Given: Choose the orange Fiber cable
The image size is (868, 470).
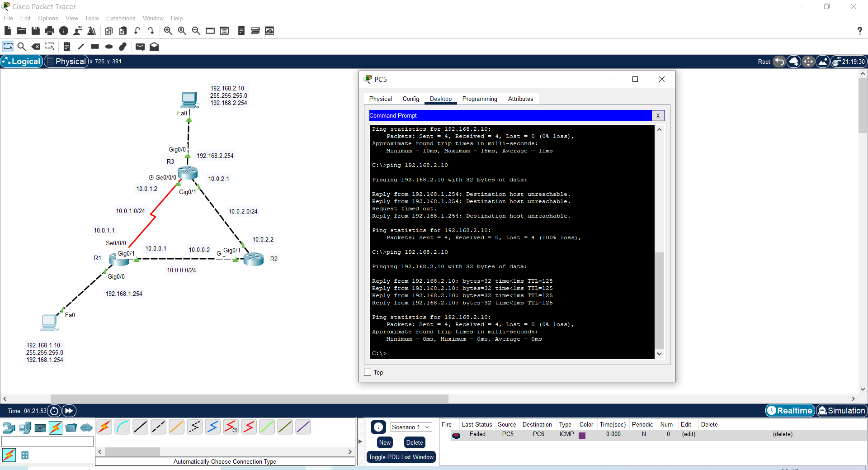Looking at the screenshot, I should point(177,427).
